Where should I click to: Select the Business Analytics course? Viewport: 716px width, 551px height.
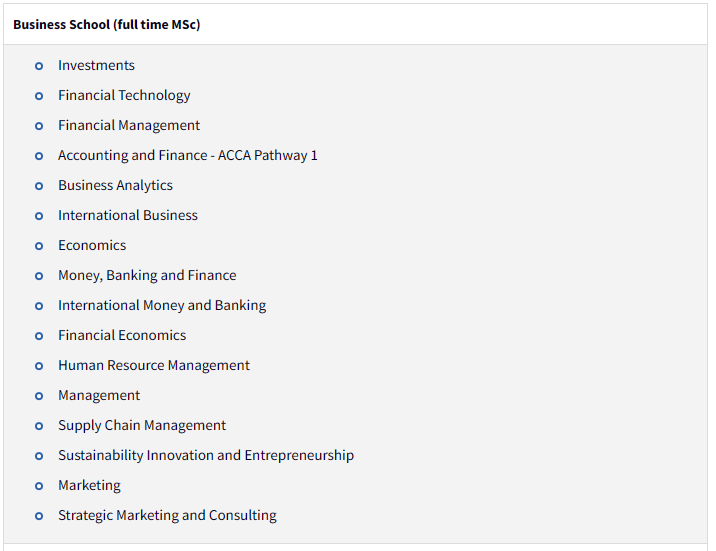[x=115, y=185]
